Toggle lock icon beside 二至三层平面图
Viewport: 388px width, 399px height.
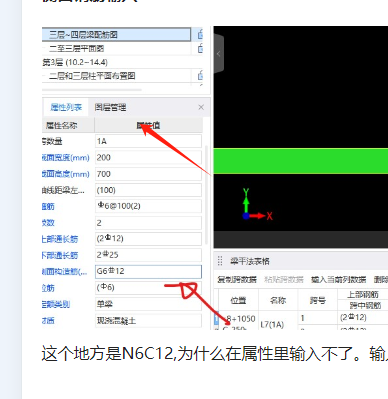point(200,49)
